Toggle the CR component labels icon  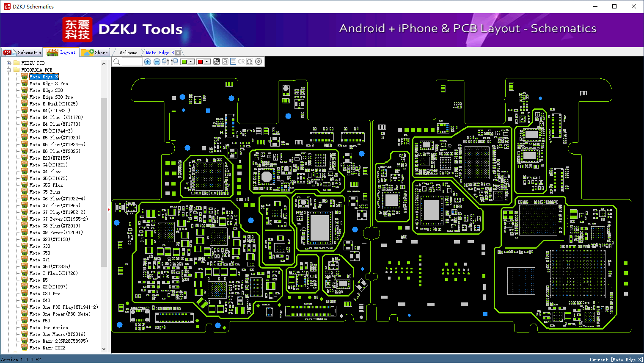(x=241, y=61)
